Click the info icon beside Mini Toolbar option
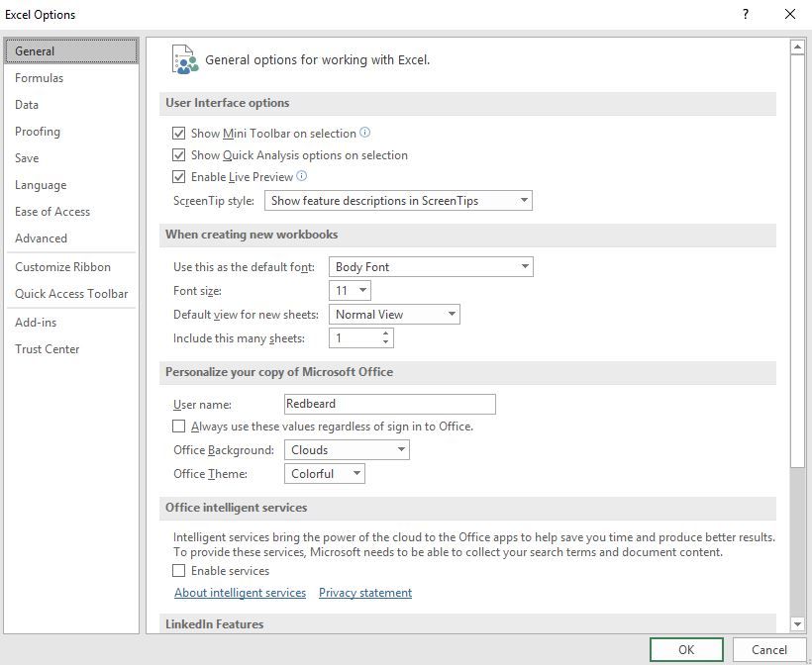Viewport: 812px width, 665px height. [364, 133]
